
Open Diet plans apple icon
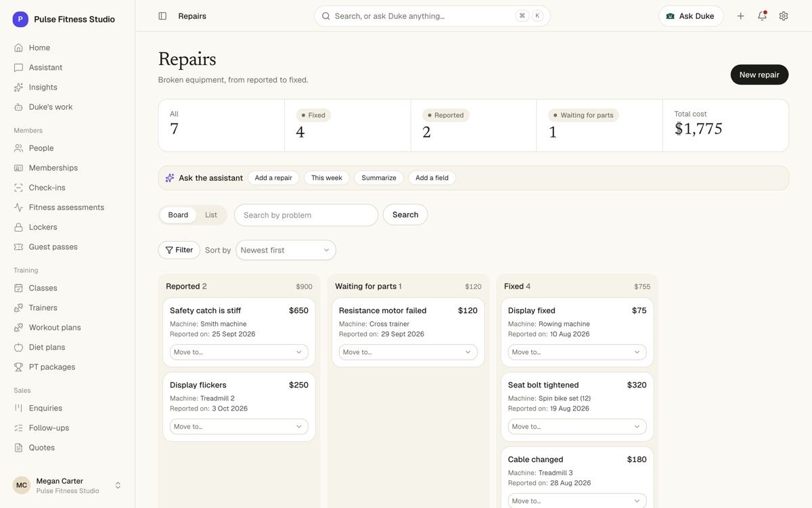(x=18, y=347)
